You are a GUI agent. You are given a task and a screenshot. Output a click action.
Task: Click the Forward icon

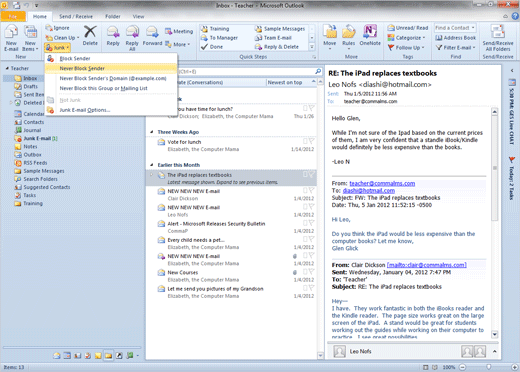[152, 32]
